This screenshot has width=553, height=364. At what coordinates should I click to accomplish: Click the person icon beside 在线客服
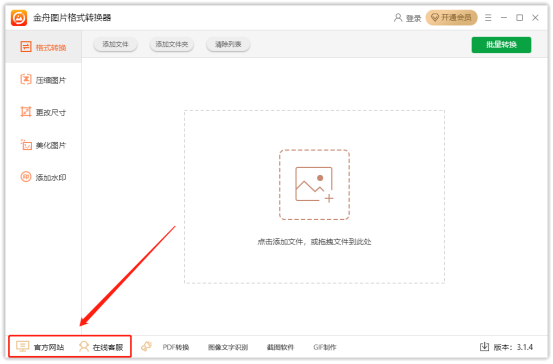click(84, 346)
